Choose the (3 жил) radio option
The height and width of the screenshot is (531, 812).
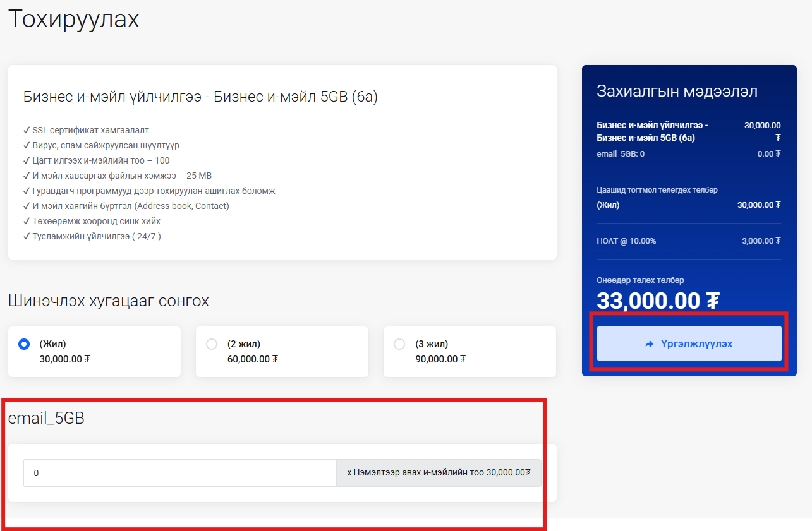pyautogui.click(x=399, y=344)
